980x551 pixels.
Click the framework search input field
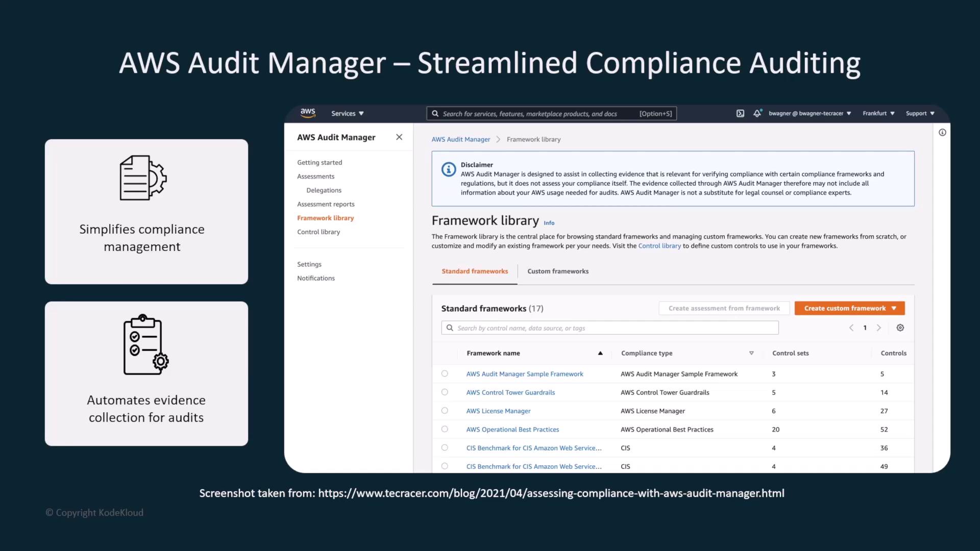tap(610, 328)
